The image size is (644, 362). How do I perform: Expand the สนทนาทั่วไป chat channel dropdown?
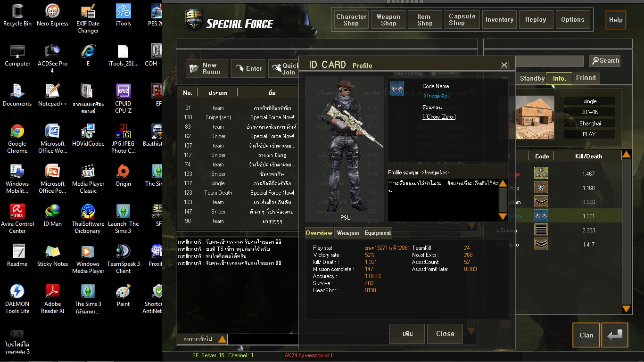[x=222, y=339]
